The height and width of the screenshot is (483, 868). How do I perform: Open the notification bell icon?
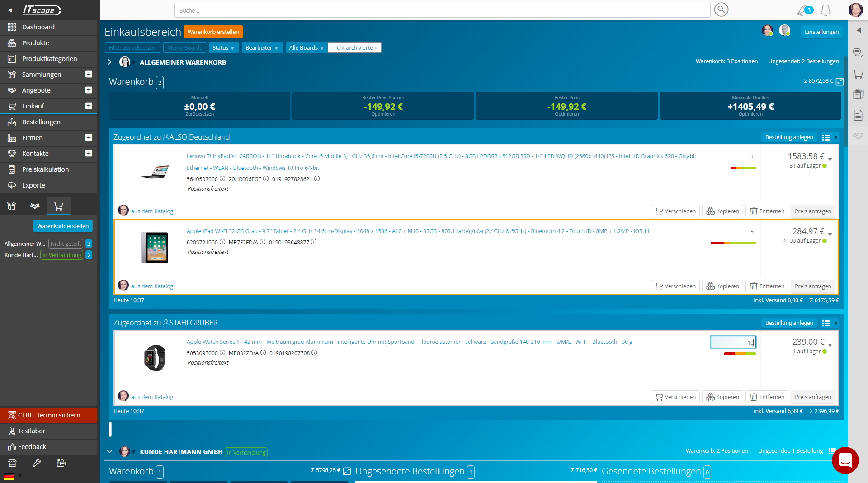pyautogui.click(x=826, y=10)
